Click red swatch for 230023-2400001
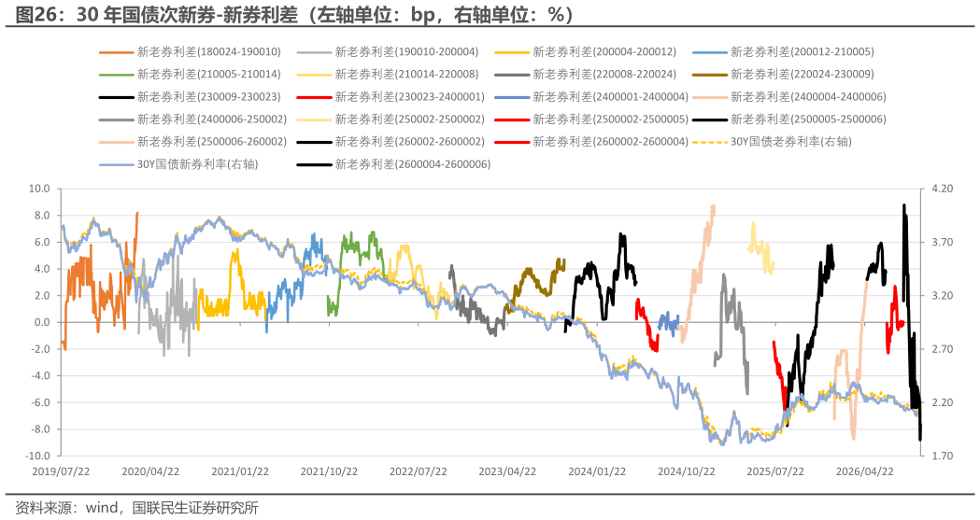The image size is (980, 520). [x=315, y=97]
